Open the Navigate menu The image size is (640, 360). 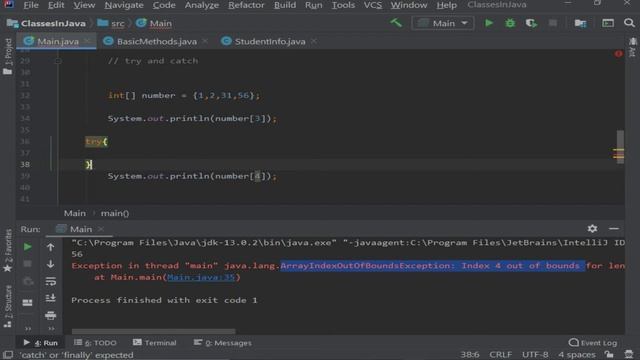(x=124, y=5)
